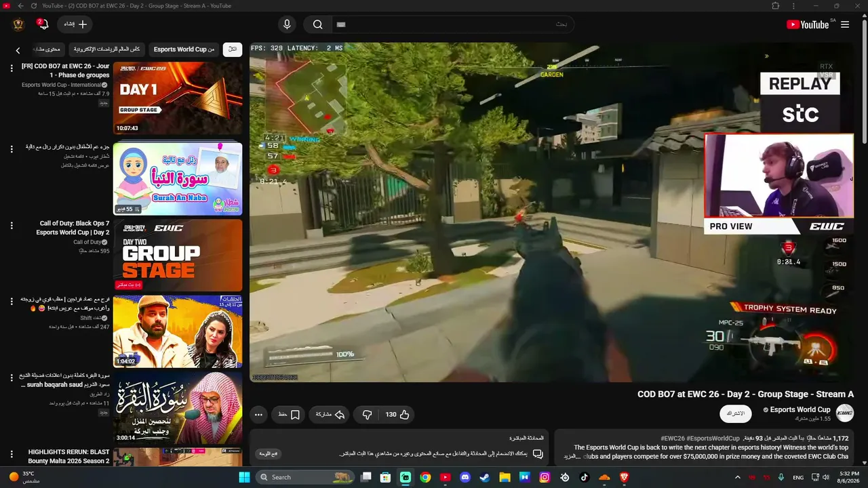Open the YouTube guide hamburger menu
This screenshot has width=868, height=488.
point(845,24)
